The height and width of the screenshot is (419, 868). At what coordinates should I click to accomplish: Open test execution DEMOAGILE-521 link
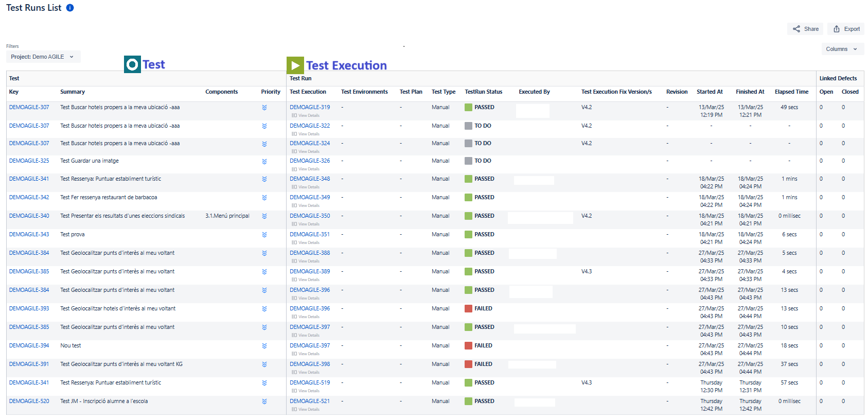tap(310, 401)
